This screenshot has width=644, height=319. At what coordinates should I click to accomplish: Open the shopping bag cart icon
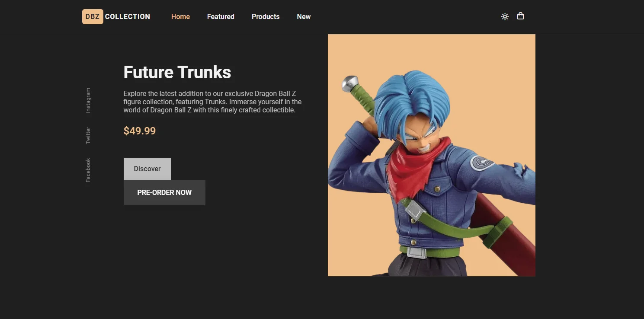tap(520, 16)
